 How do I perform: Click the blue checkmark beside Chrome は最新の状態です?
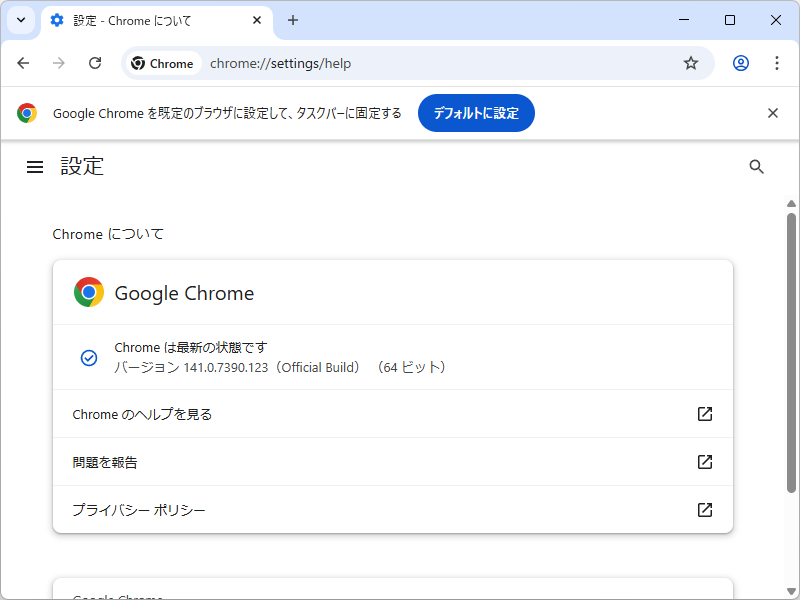click(88, 357)
